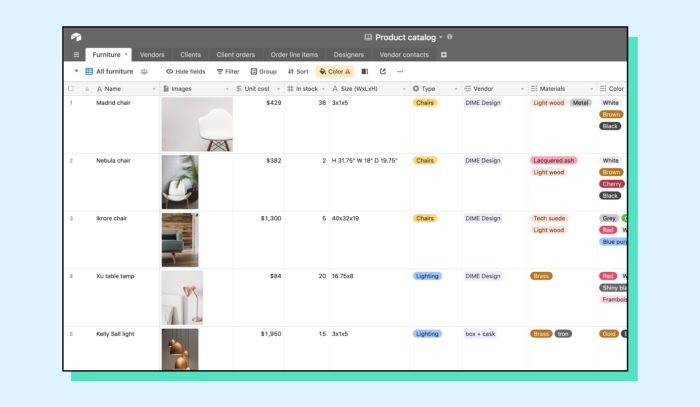Click the share view icon

click(383, 71)
